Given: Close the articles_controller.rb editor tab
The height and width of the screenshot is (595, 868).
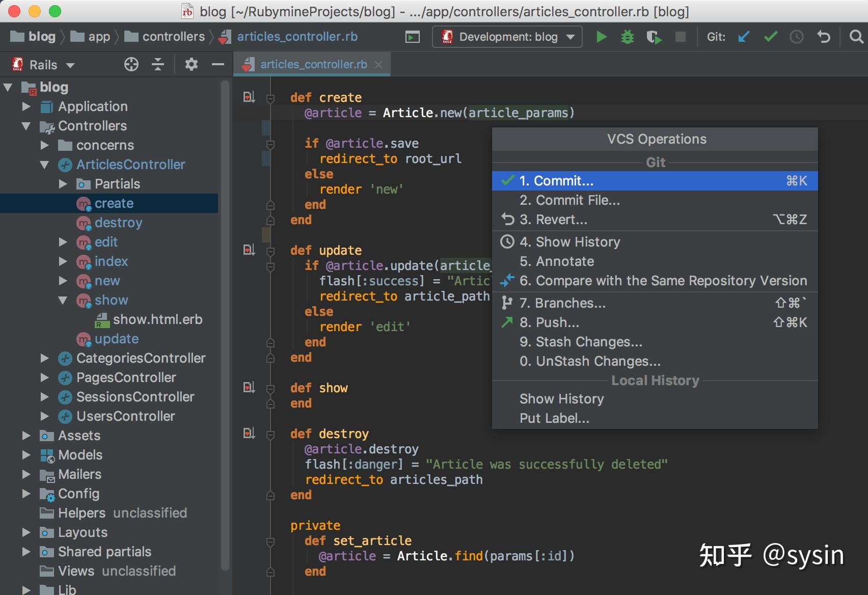Looking at the screenshot, I should (x=378, y=65).
